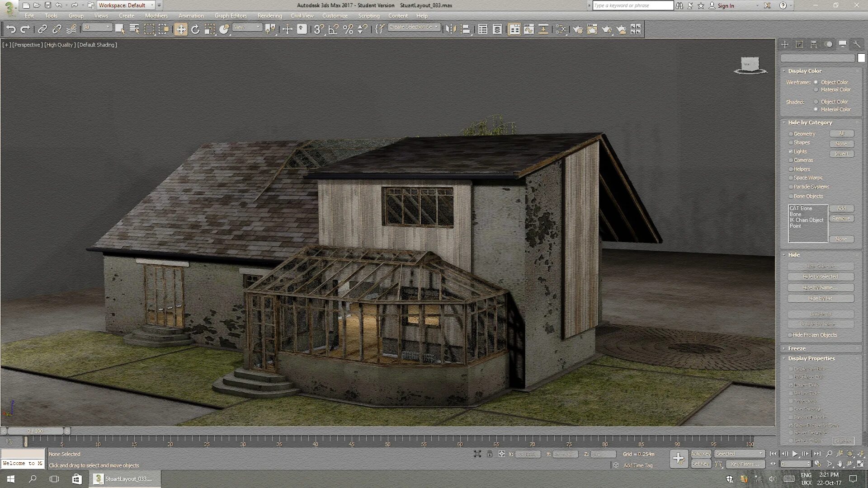
Task: Open the Hierarchy command panel tab
Action: coord(814,44)
